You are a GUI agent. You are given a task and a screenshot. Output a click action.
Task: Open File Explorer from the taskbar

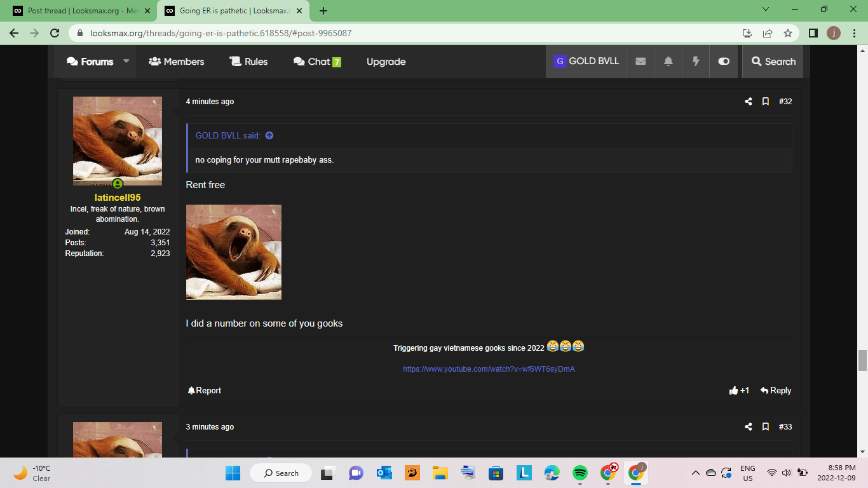tap(440, 473)
